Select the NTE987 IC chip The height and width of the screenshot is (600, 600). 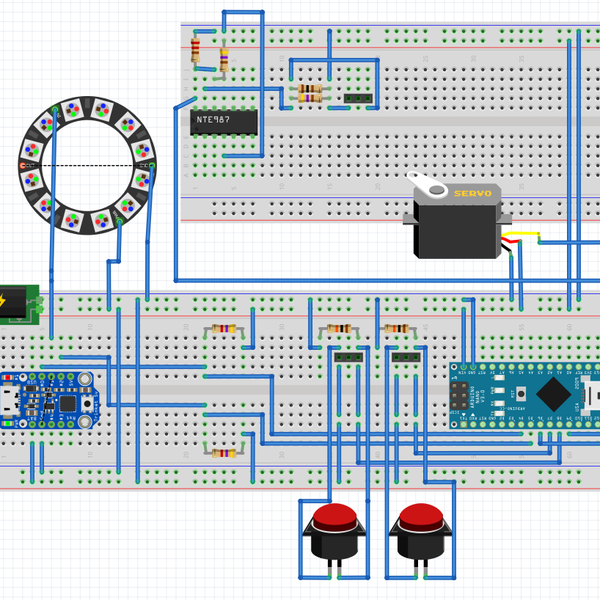pyautogui.click(x=223, y=122)
